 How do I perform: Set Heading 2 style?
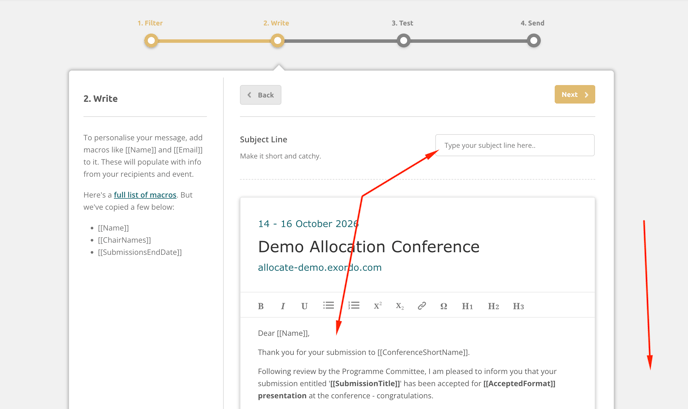(x=493, y=306)
